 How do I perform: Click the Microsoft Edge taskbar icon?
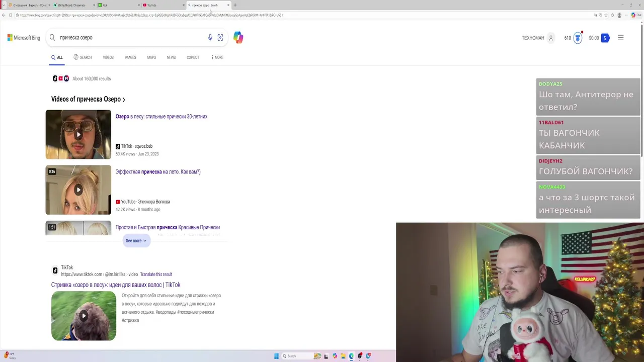(351, 356)
